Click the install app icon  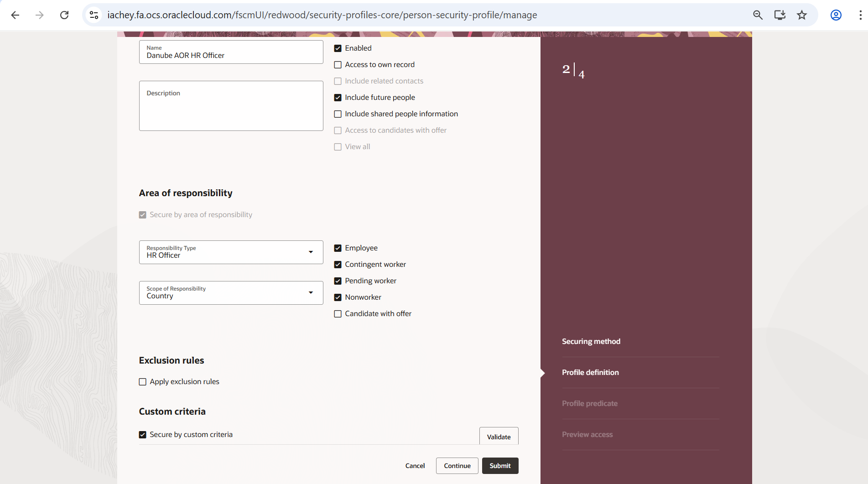coord(780,15)
